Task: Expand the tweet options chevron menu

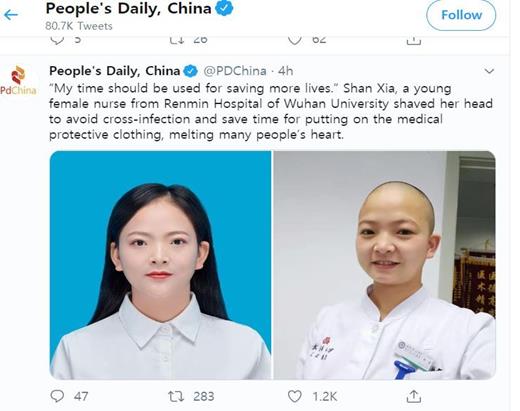Action: [489, 71]
